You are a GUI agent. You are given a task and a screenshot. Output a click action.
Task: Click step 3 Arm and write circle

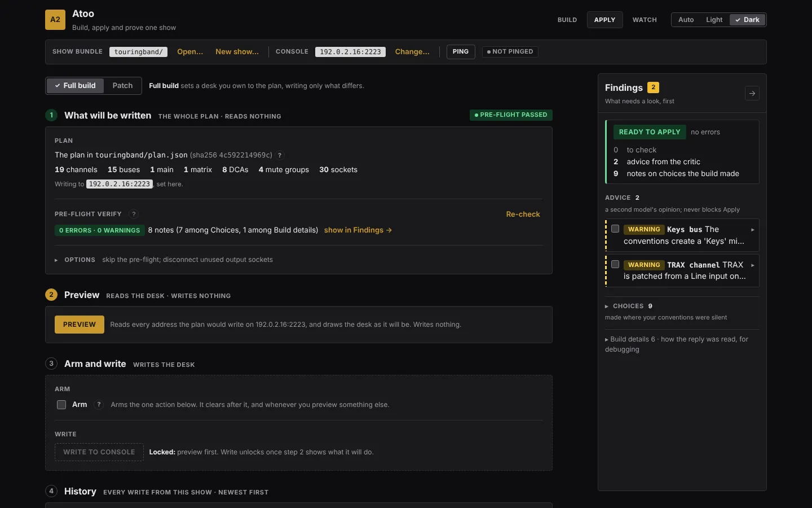51,364
